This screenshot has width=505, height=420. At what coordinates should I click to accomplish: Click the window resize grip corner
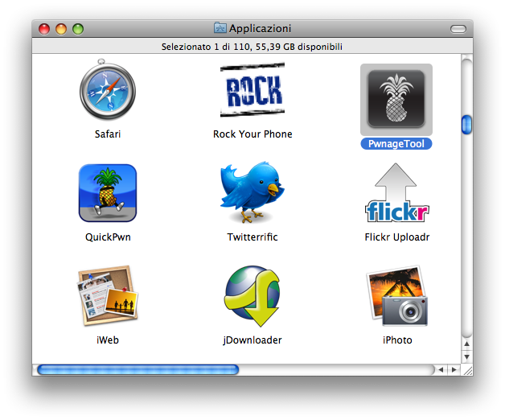pos(467,370)
